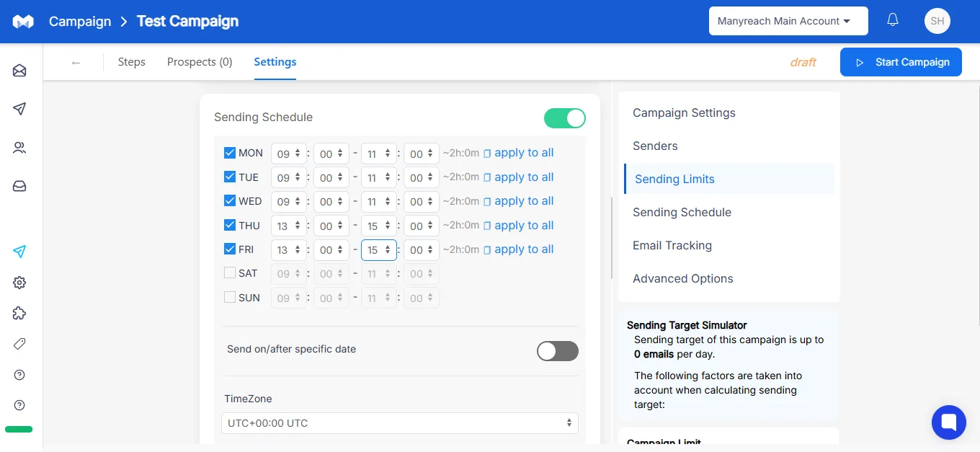Image resolution: width=980 pixels, height=452 pixels.
Task: Click the copy icon on the THU row
Action: [487, 226]
